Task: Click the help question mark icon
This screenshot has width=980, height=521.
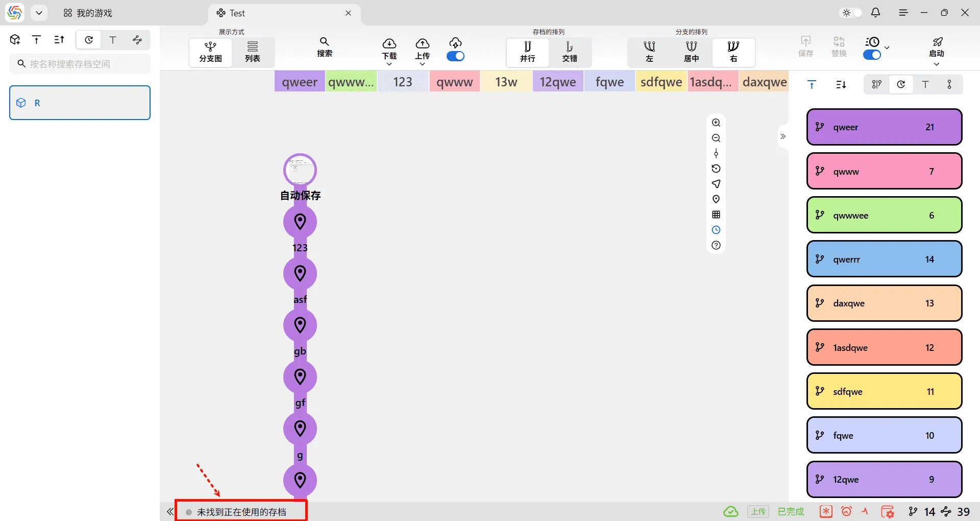Action: pos(716,245)
